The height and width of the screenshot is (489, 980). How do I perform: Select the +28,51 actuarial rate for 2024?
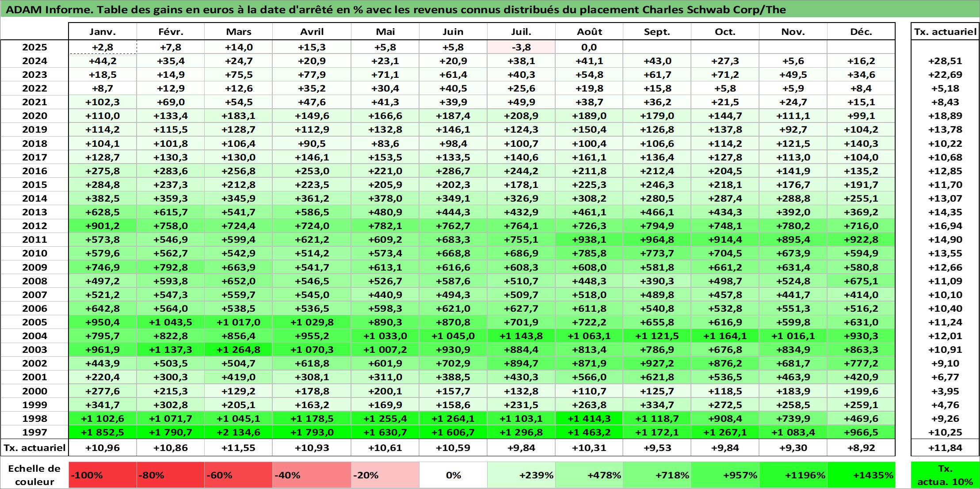(x=945, y=61)
